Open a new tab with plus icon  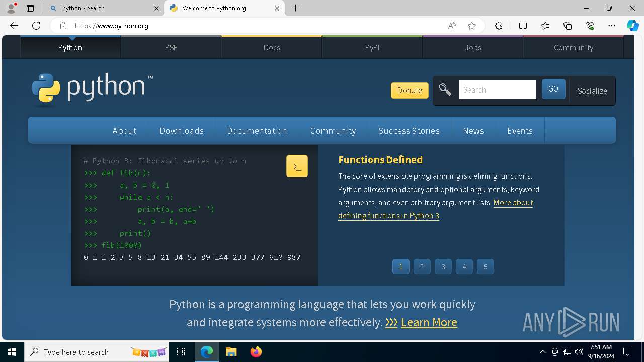[x=296, y=8]
